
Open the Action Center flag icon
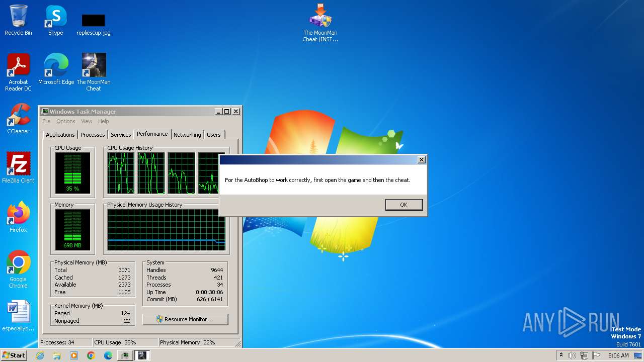(596, 355)
